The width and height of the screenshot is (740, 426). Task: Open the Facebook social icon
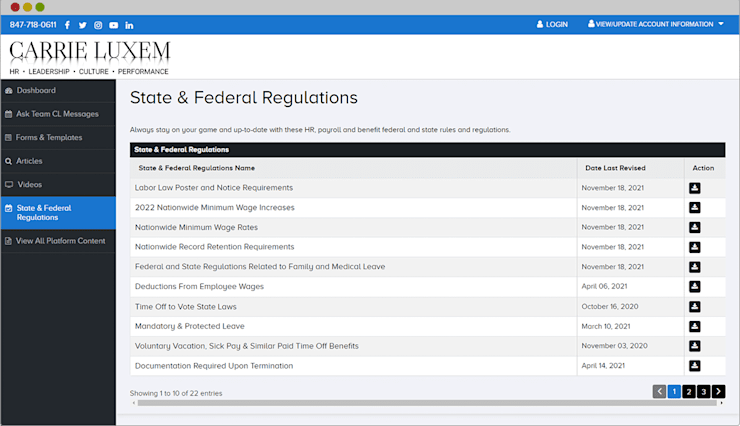click(67, 25)
